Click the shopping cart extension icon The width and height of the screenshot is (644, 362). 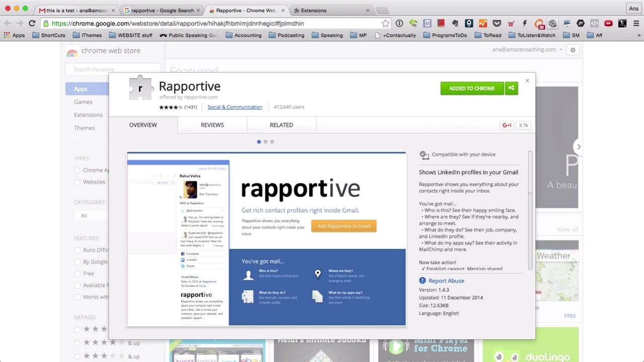pos(511,23)
